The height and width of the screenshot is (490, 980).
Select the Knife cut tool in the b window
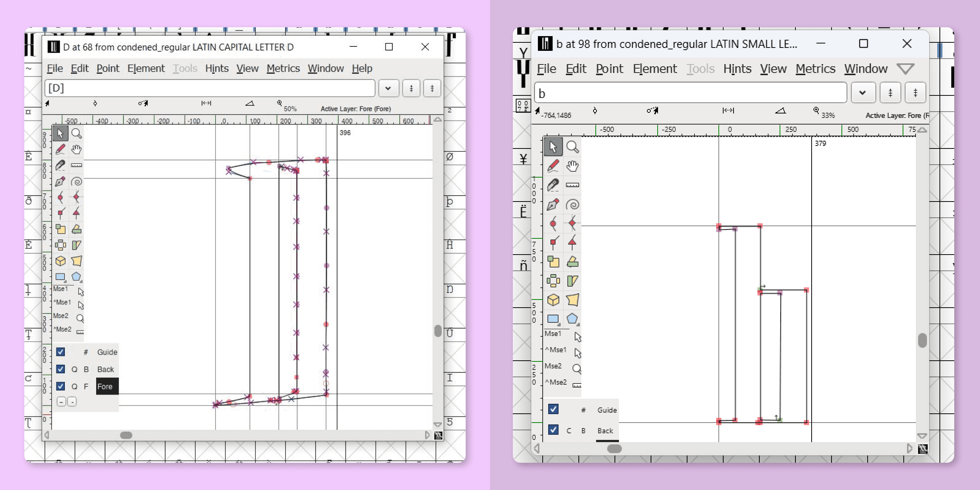[x=553, y=185]
